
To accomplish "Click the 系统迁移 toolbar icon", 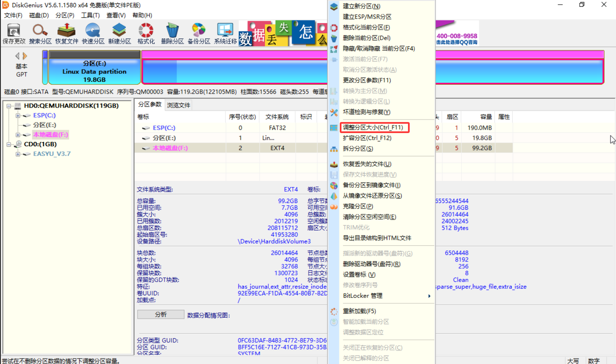I will pyautogui.click(x=225, y=33).
